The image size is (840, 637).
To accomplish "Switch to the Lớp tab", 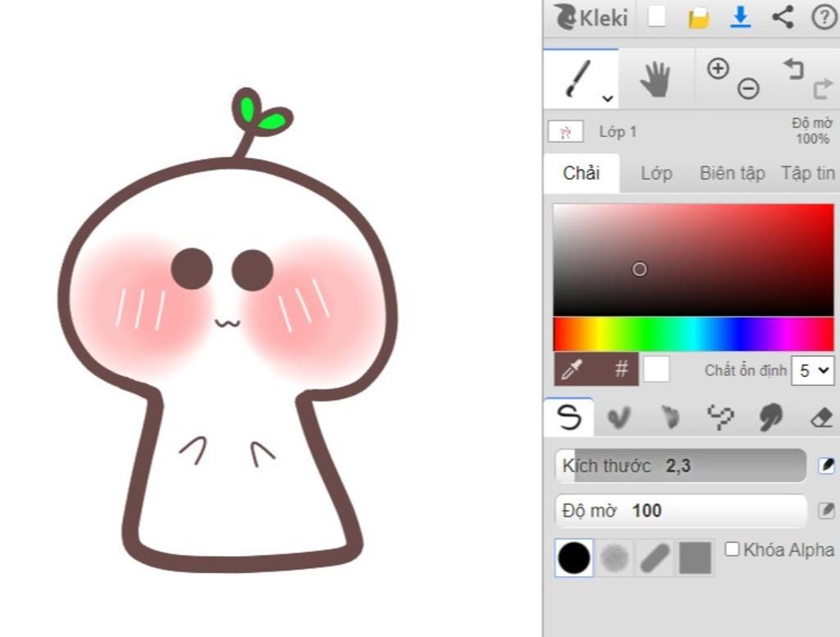I will click(x=656, y=173).
